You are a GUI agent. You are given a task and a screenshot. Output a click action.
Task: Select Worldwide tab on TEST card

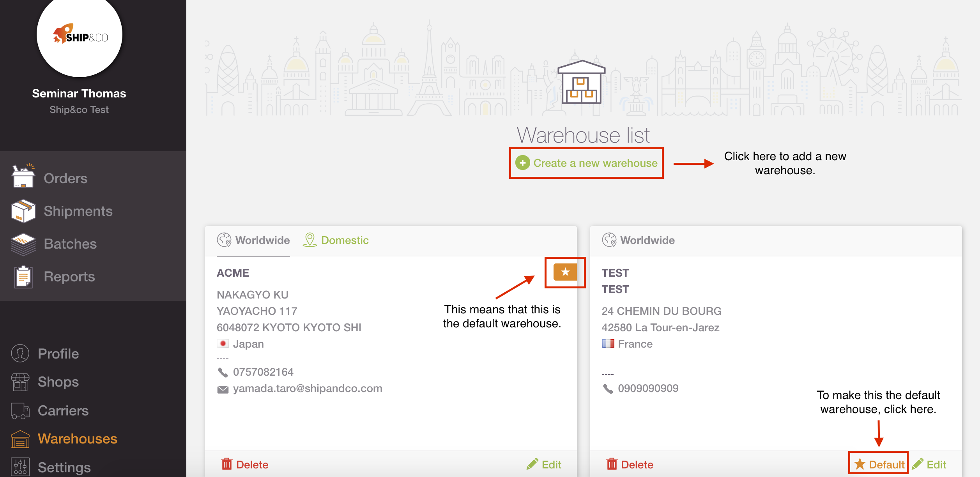point(639,240)
